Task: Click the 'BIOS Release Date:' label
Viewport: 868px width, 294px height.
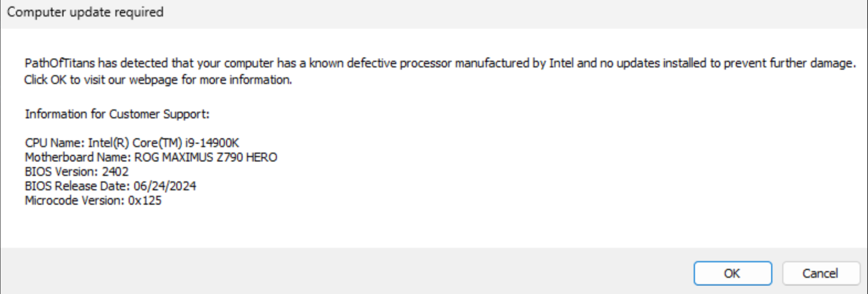Action: (77, 186)
